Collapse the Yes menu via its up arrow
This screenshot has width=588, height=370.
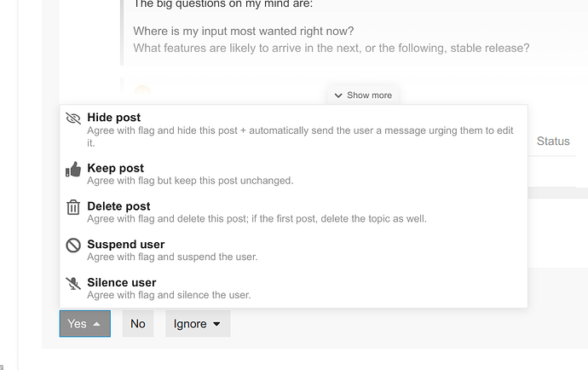click(x=96, y=324)
